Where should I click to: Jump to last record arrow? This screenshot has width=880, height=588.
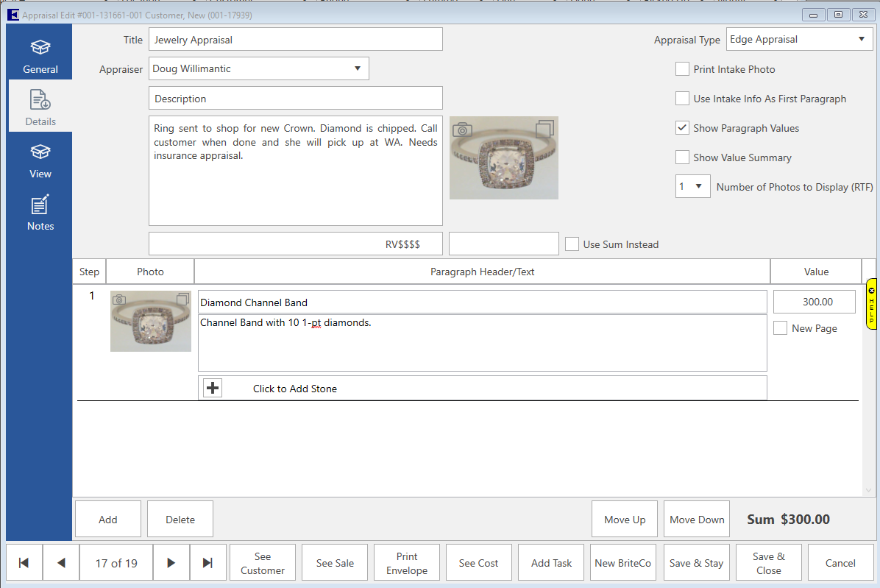[x=208, y=563]
